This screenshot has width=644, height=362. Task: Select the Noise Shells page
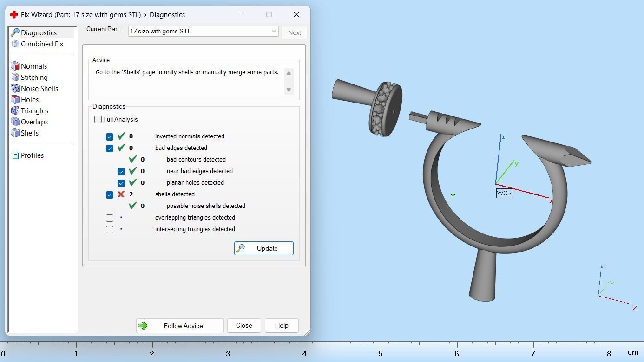(x=39, y=88)
